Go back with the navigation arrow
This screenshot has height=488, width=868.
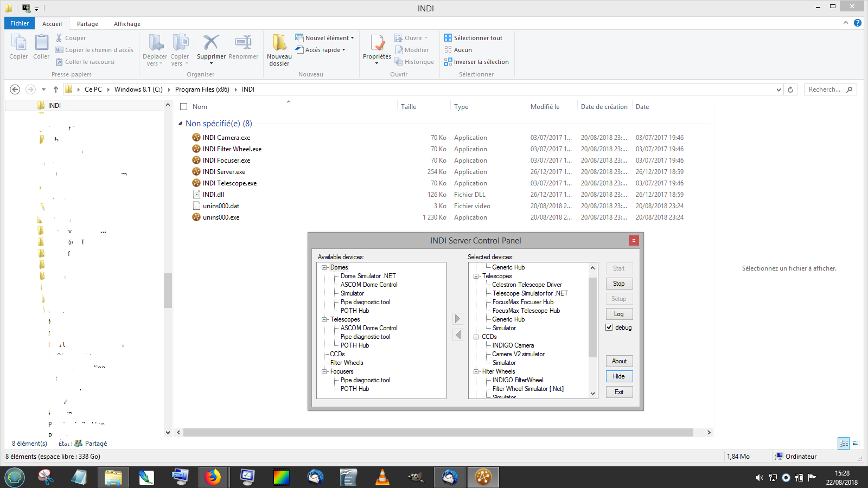point(15,89)
